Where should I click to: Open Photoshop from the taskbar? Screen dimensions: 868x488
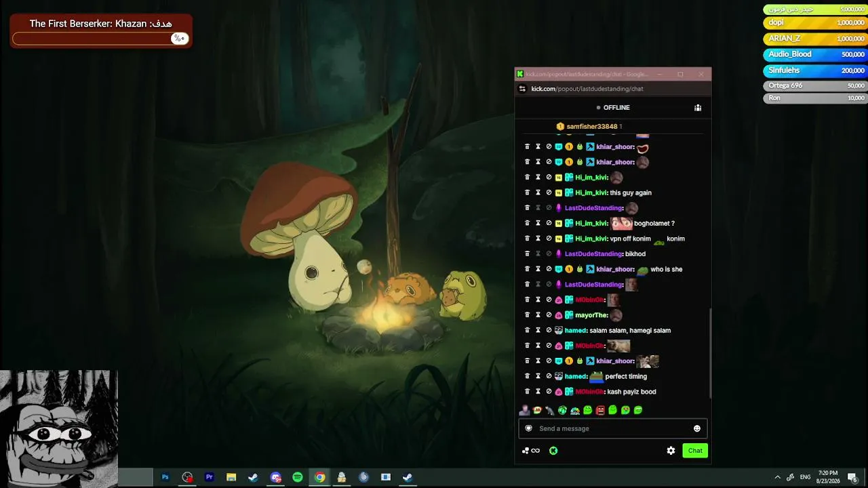click(165, 477)
